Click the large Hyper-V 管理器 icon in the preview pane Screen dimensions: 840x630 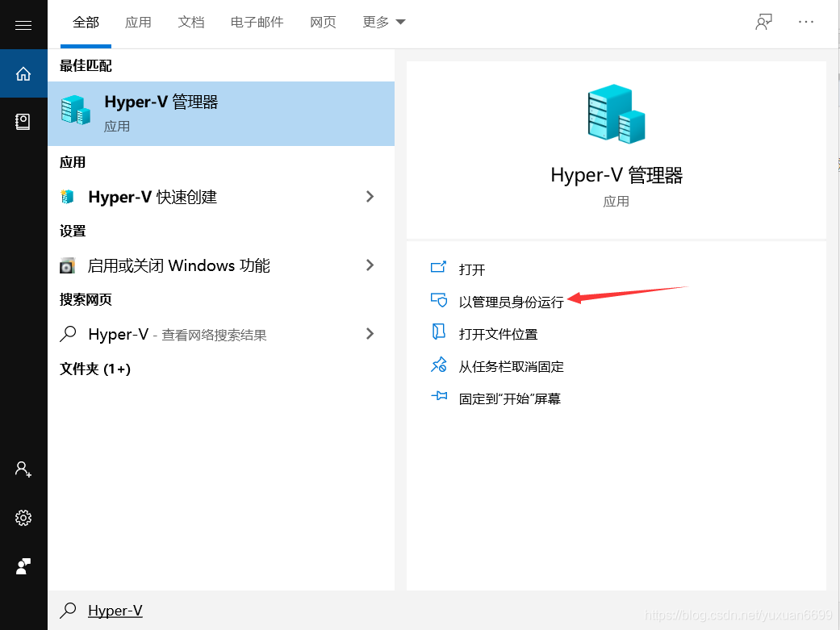[x=616, y=114]
